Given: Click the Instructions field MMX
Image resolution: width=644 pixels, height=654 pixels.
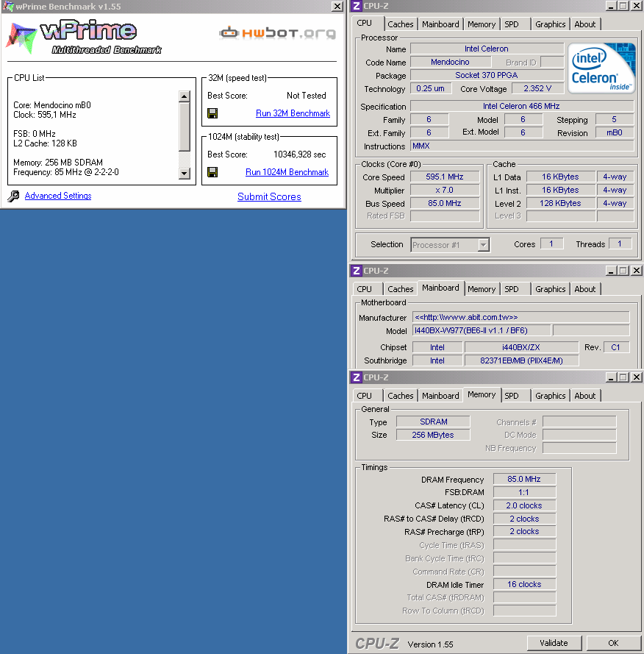Looking at the screenshot, I should click(522, 146).
